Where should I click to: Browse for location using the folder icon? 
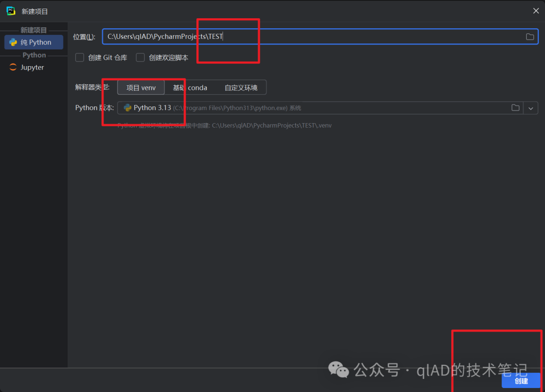530,36
